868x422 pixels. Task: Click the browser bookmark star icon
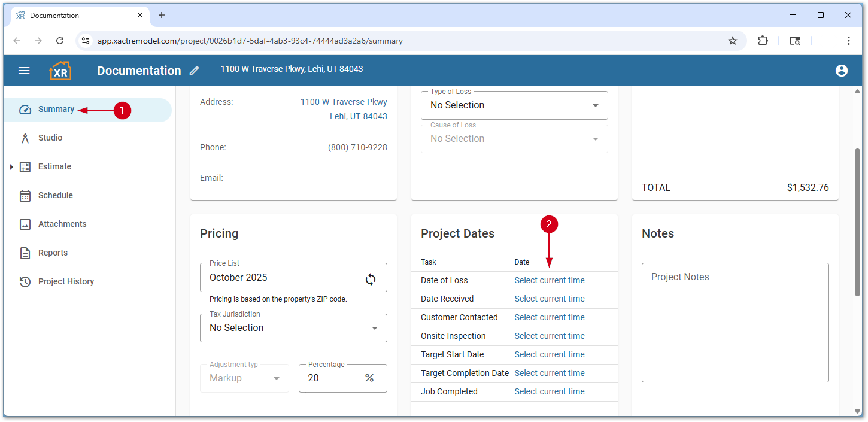(732, 41)
